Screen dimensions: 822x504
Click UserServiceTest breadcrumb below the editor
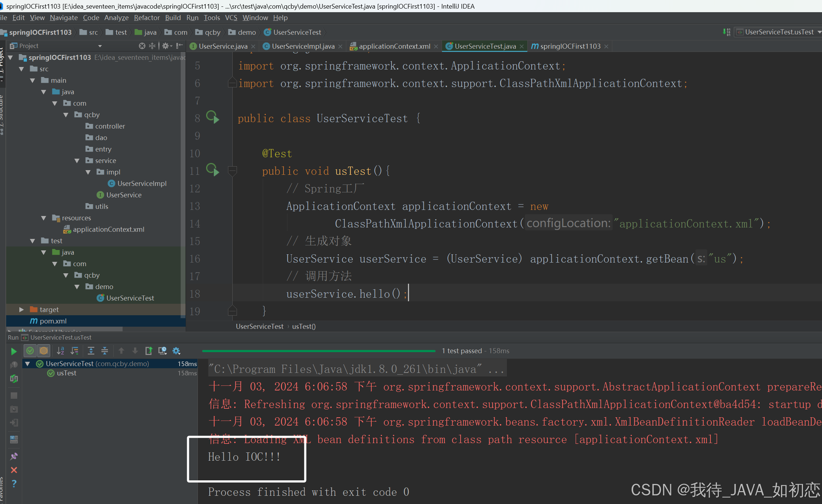point(259,326)
